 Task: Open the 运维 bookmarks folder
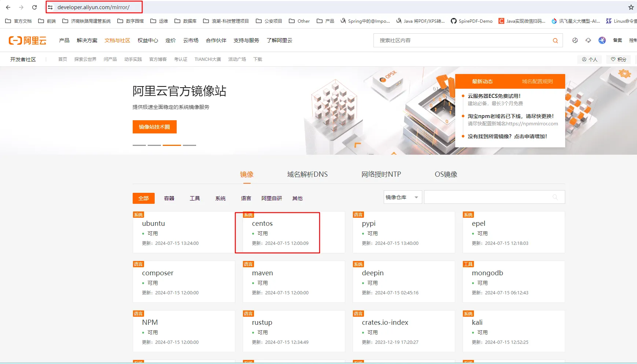(159, 21)
